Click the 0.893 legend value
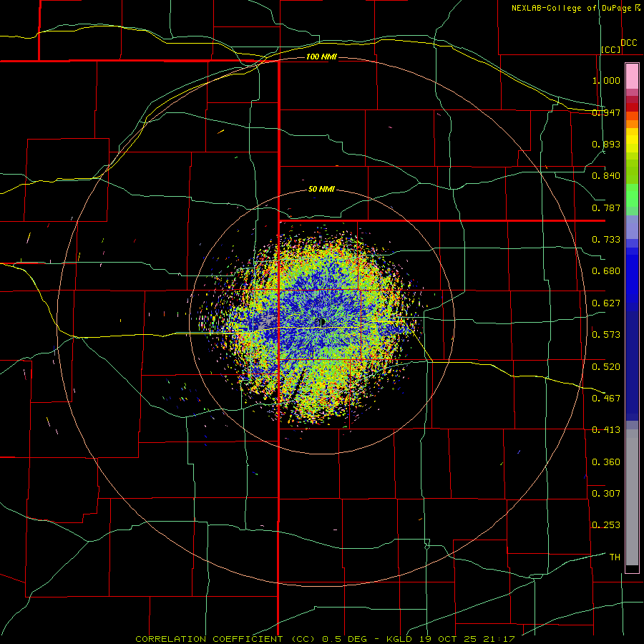This screenshot has height=644, width=644. click(x=606, y=144)
